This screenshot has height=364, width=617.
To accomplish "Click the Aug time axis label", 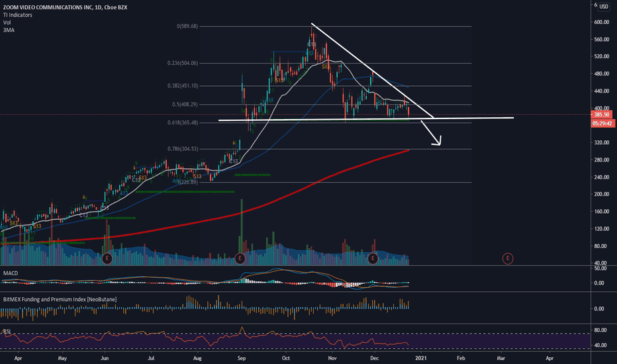I will 197,358.
